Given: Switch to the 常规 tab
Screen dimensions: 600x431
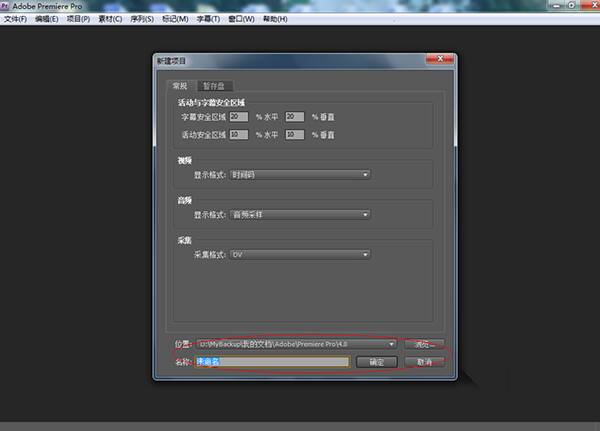Looking at the screenshot, I should 180,86.
